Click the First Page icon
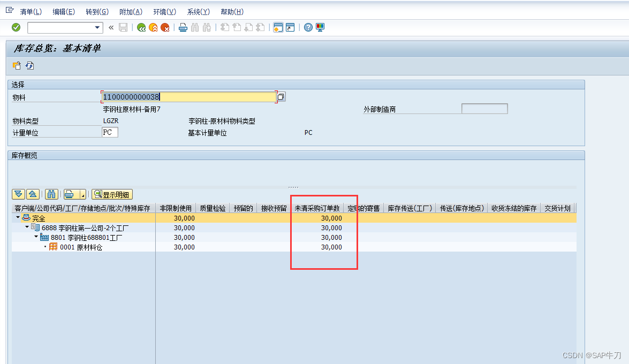The image size is (629, 364). point(225,27)
